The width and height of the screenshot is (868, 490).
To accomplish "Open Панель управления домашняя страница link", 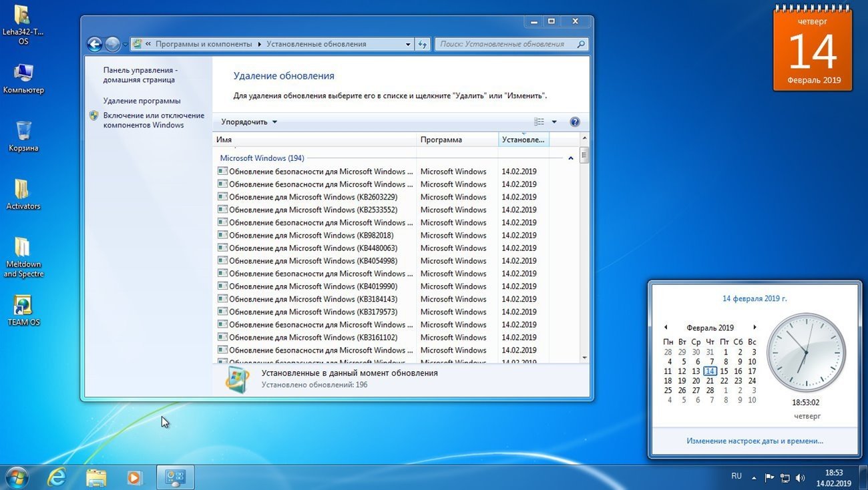I will [140, 75].
